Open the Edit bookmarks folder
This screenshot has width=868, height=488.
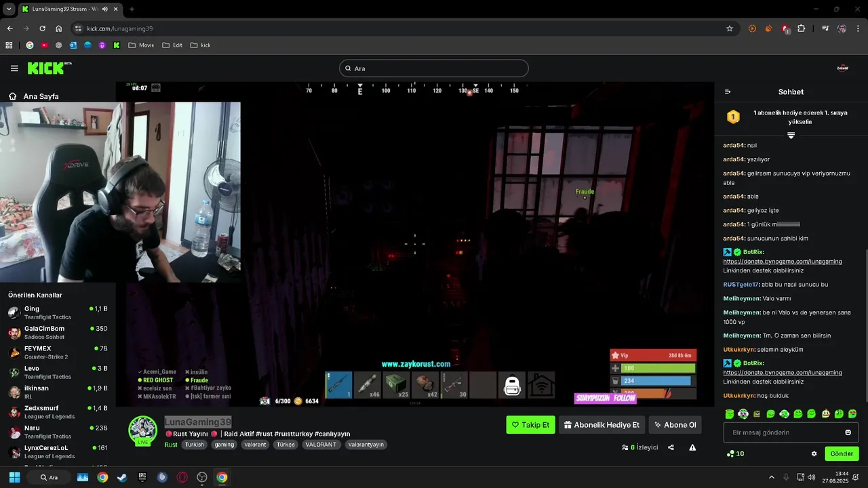172,45
